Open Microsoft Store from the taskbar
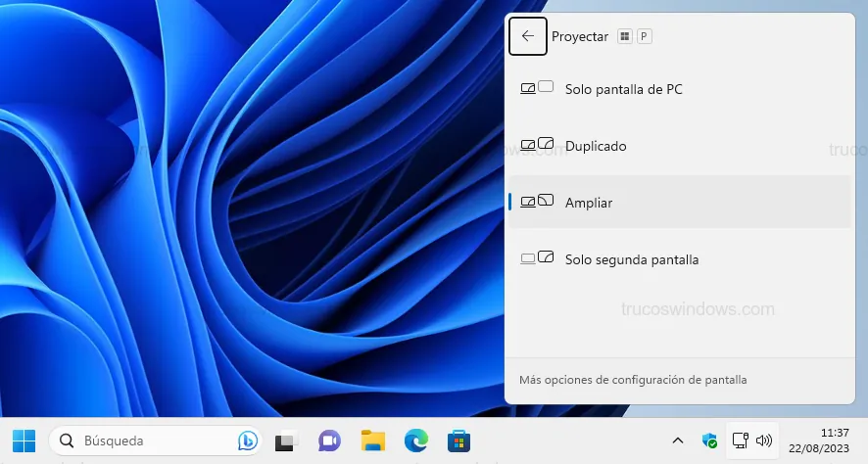868x464 pixels. pyautogui.click(x=458, y=441)
